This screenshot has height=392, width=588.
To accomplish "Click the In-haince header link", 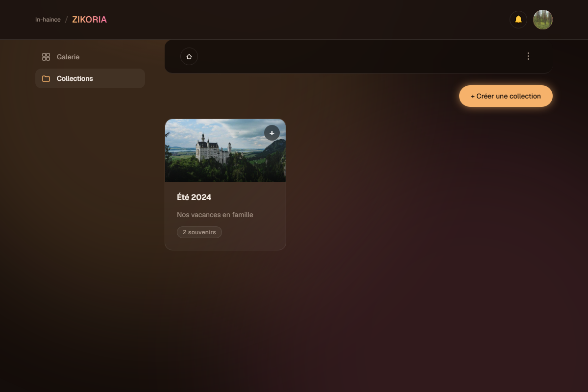I will click(x=48, y=20).
